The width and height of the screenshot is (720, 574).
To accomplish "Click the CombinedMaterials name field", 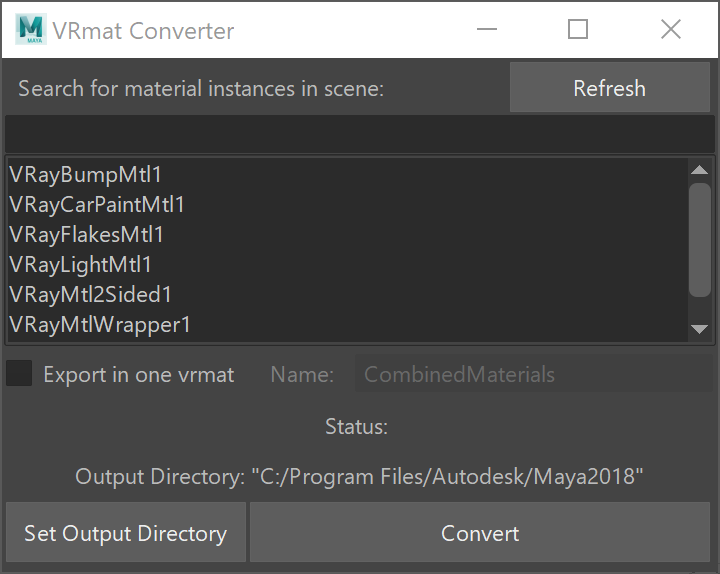I will click(534, 374).
